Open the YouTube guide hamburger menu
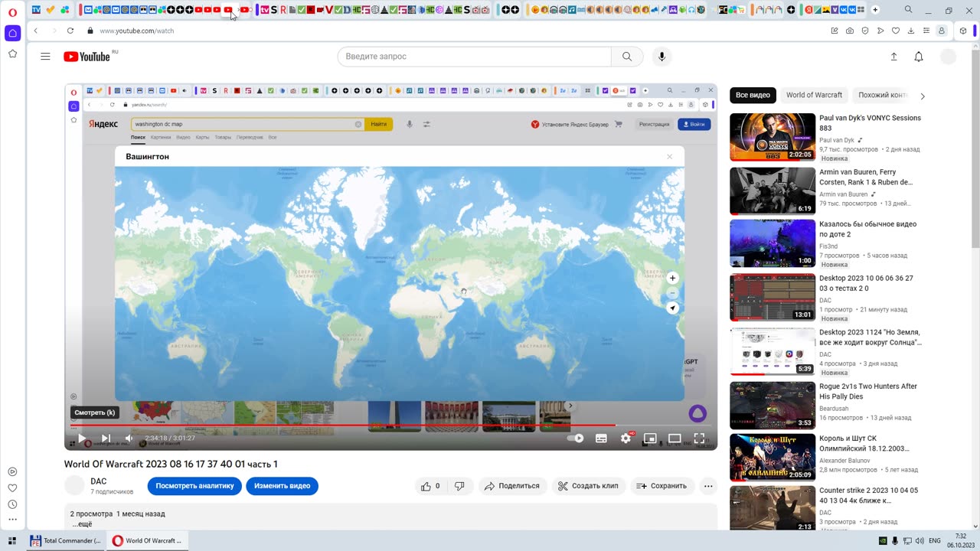The width and height of the screenshot is (980, 551). 45,57
